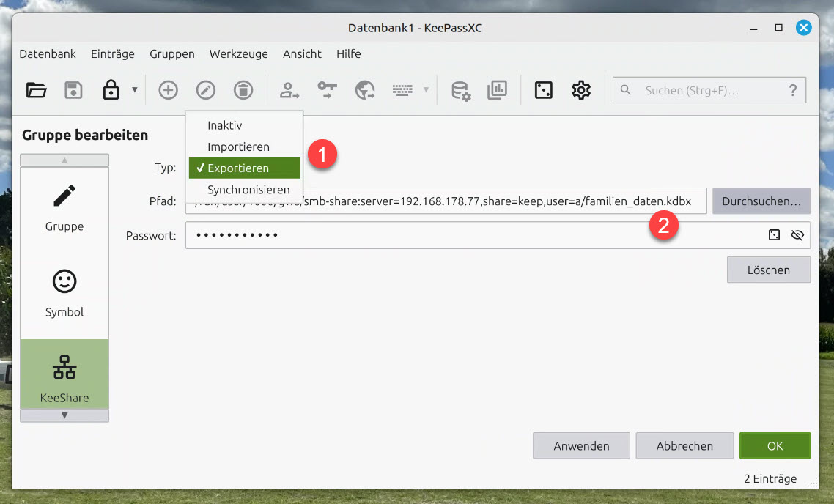Open the Gruppen menu
Image resolution: width=834 pixels, height=504 pixels.
point(171,53)
